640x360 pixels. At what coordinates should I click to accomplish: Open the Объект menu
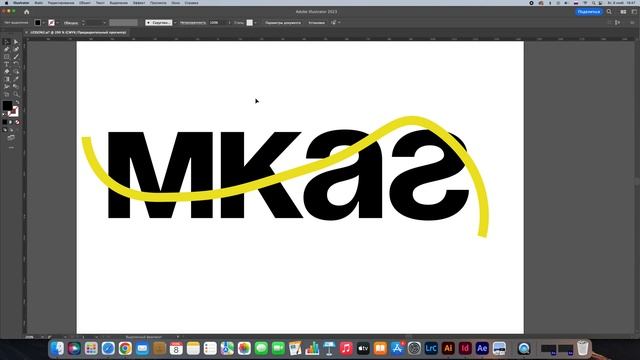[85, 3]
